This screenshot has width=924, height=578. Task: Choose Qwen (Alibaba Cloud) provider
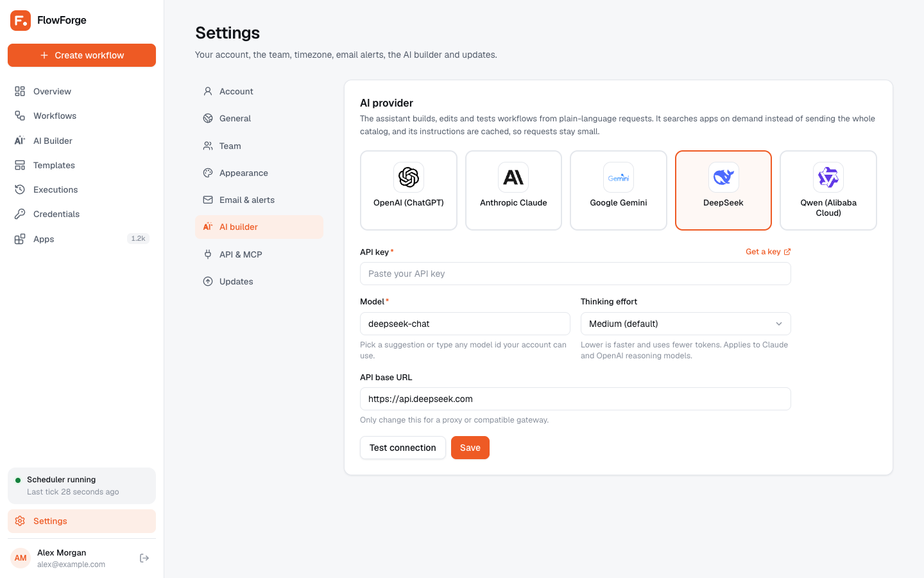click(x=828, y=190)
